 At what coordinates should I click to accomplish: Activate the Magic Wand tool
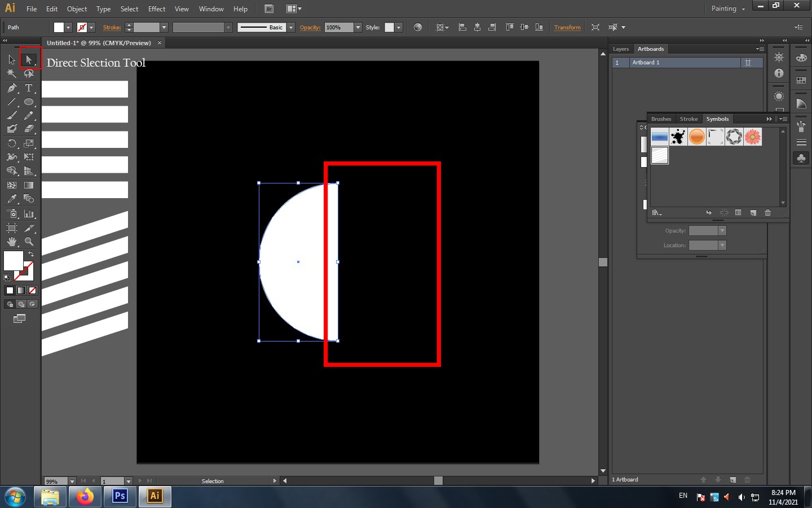pyautogui.click(x=12, y=73)
